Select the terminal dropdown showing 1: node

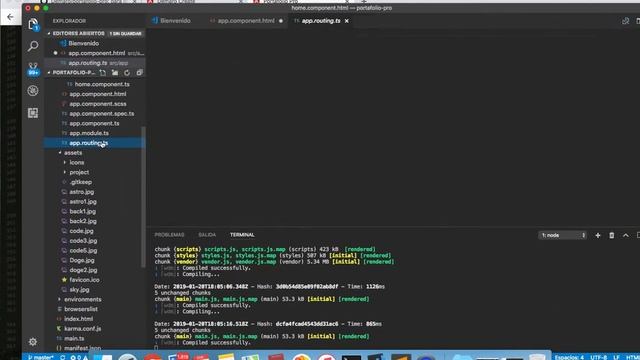click(x=562, y=235)
